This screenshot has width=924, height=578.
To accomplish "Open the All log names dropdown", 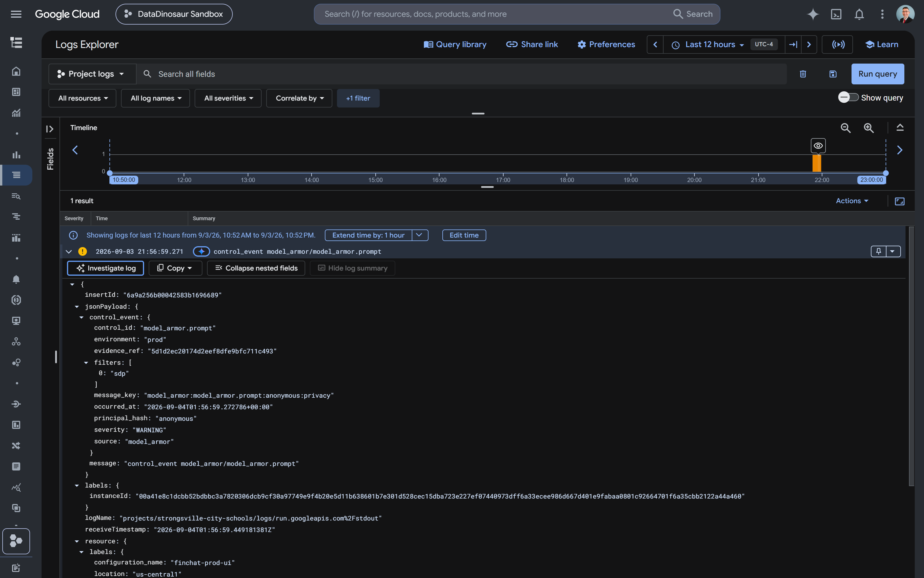I will click(x=155, y=98).
